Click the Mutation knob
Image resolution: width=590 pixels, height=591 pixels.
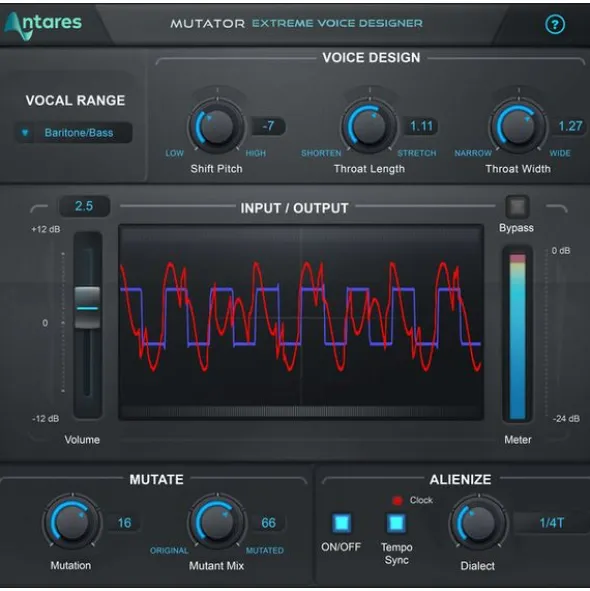click(72, 523)
